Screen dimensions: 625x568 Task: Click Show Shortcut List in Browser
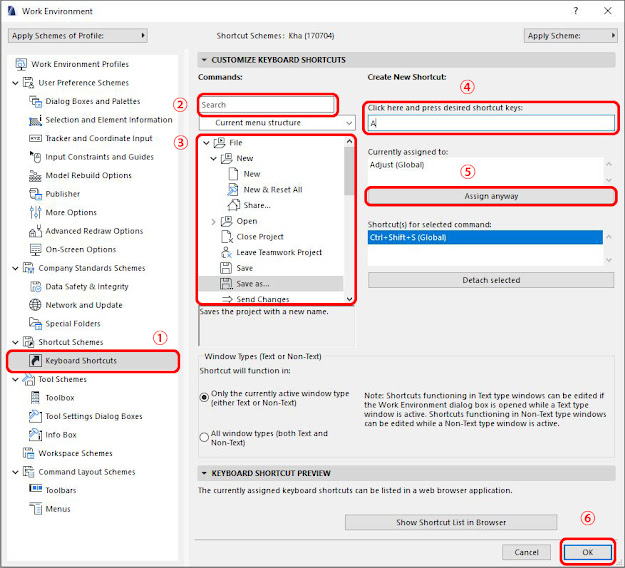pos(451,522)
